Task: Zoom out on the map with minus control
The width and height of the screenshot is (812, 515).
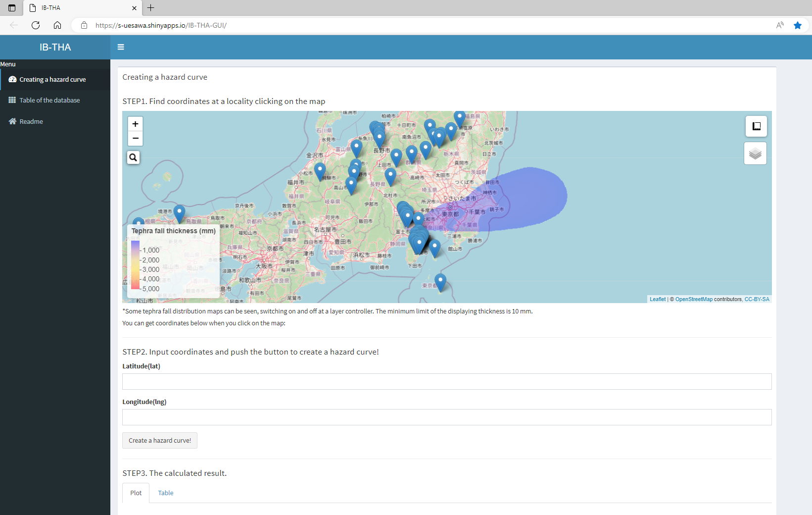Action: [135, 138]
